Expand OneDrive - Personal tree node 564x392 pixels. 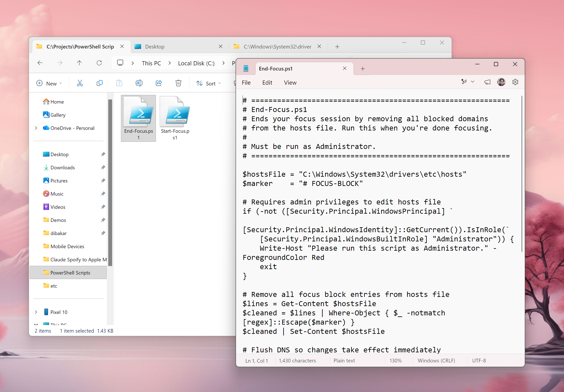click(x=36, y=128)
